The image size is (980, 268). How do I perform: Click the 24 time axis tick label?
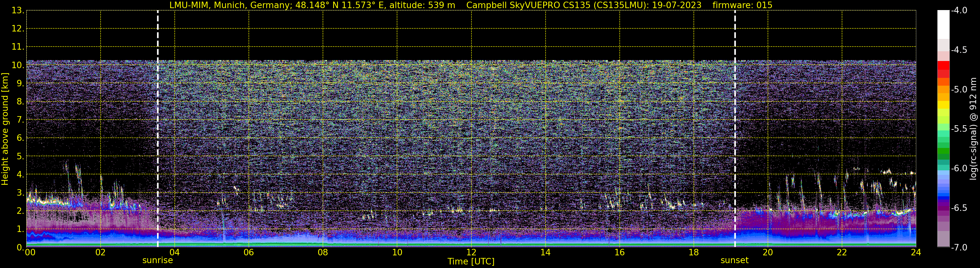point(916,252)
